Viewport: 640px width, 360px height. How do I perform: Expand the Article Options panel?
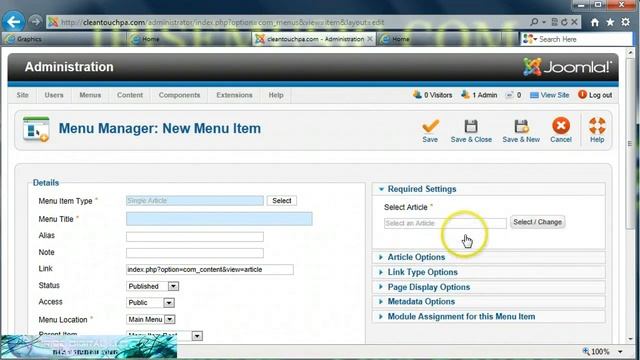click(x=488, y=257)
